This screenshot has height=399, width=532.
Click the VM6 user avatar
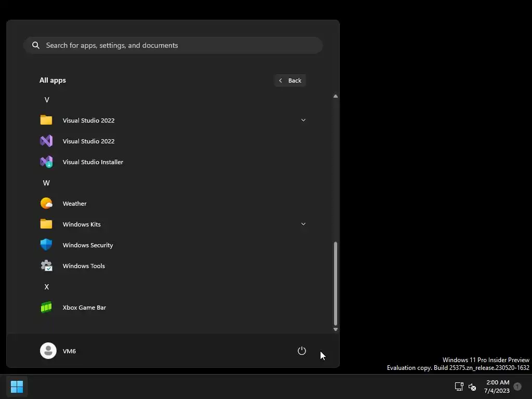tap(48, 351)
